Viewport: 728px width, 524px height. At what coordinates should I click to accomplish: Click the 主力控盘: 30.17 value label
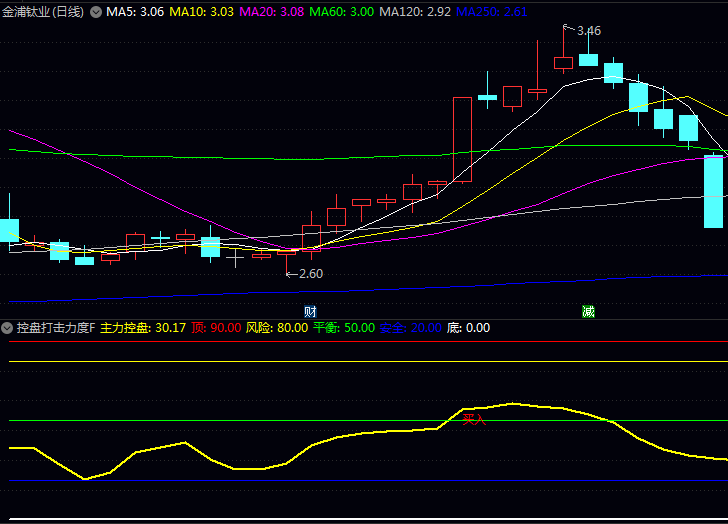click(x=143, y=328)
